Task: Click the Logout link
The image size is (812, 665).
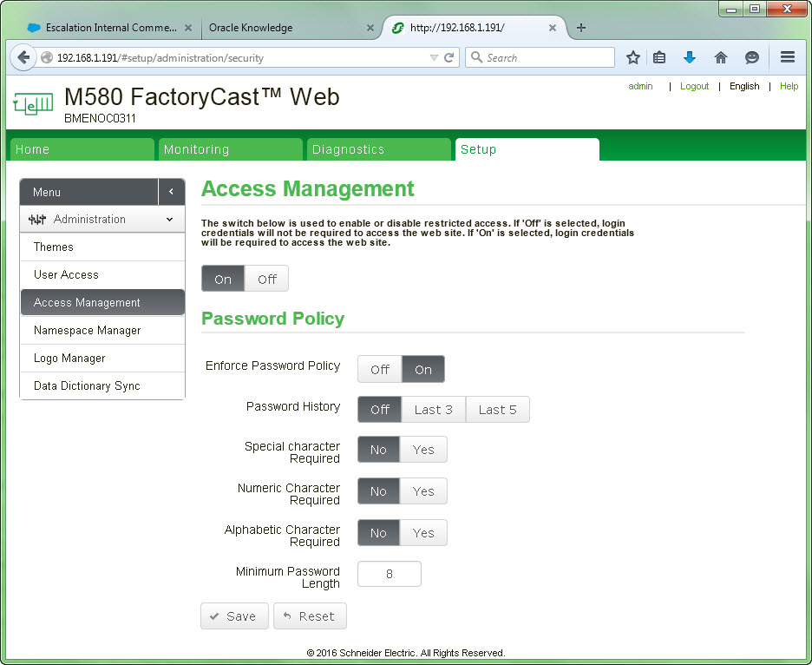Action: (x=694, y=86)
